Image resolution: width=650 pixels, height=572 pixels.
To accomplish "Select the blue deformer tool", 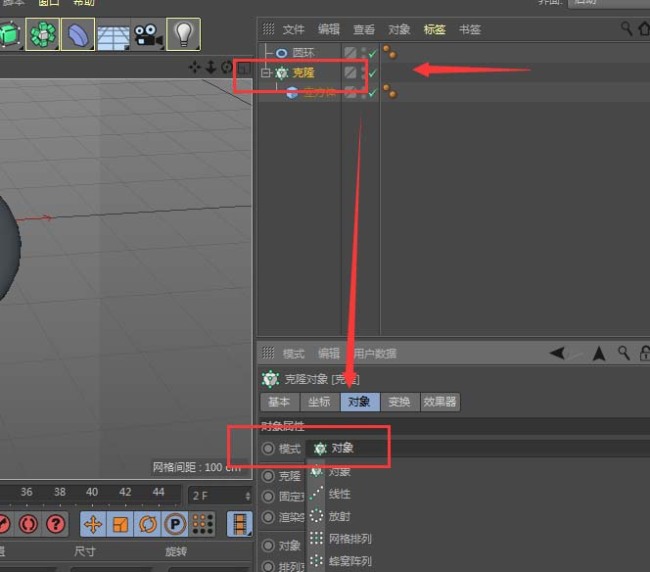I will coord(78,34).
